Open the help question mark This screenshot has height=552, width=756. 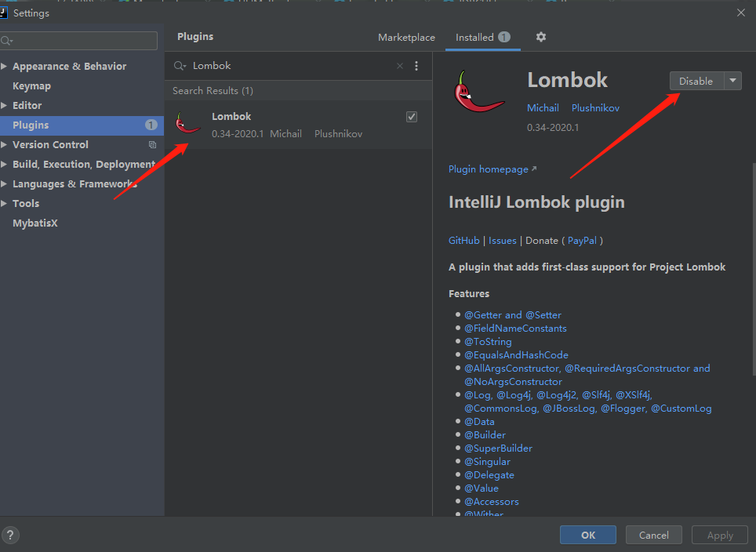coord(10,535)
